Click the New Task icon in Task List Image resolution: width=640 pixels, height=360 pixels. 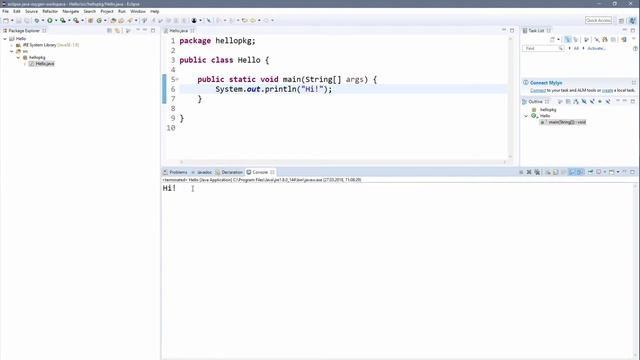tap(553, 40)
